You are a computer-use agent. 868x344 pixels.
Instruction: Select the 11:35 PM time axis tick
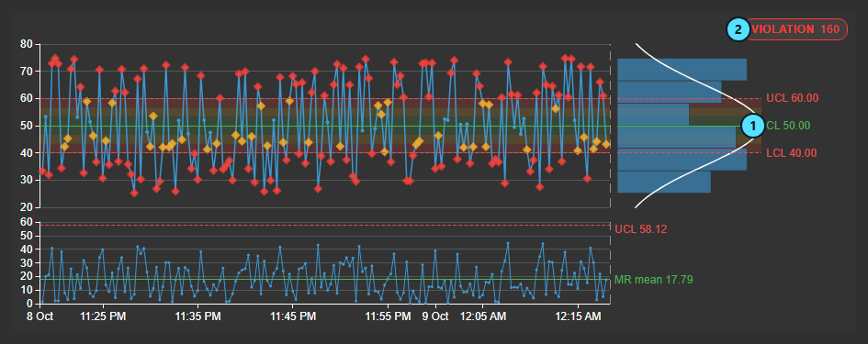(x=198, y=316)
